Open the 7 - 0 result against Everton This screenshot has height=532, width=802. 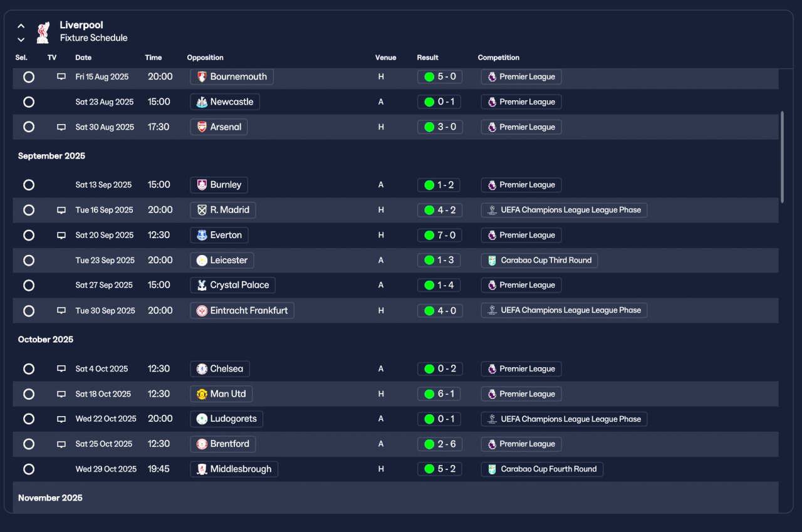click(x=440, y=236)
